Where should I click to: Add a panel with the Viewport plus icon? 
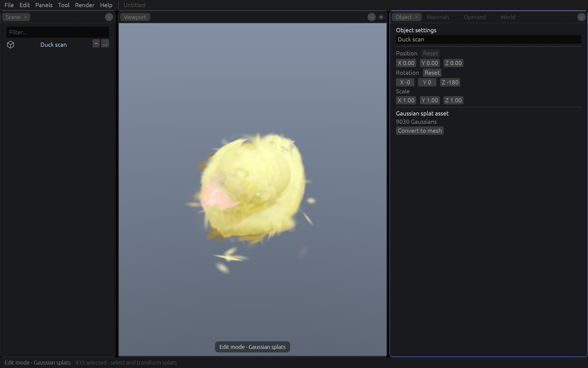pos(371,17)
